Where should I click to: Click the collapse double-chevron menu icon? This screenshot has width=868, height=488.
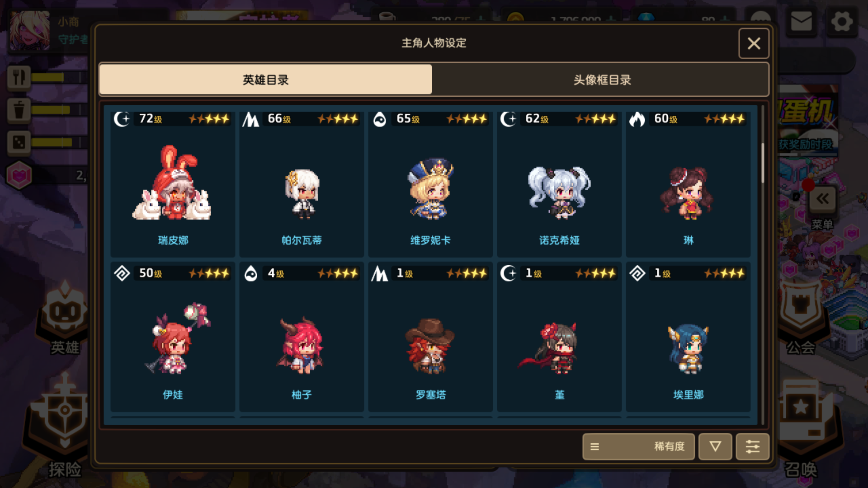tap(822, 199)
